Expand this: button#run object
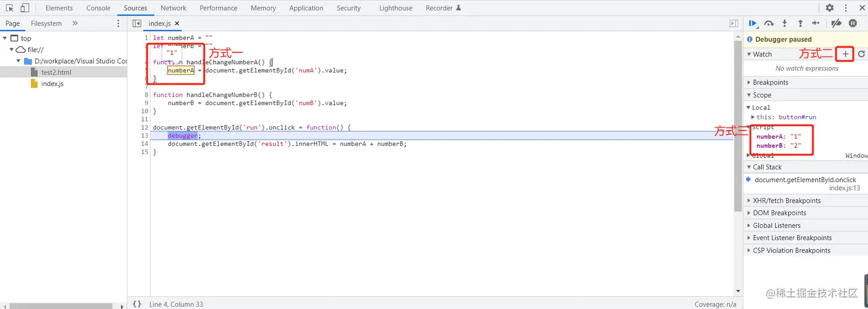868x309 pixels. pyautogui.click(x=753, y=117)
